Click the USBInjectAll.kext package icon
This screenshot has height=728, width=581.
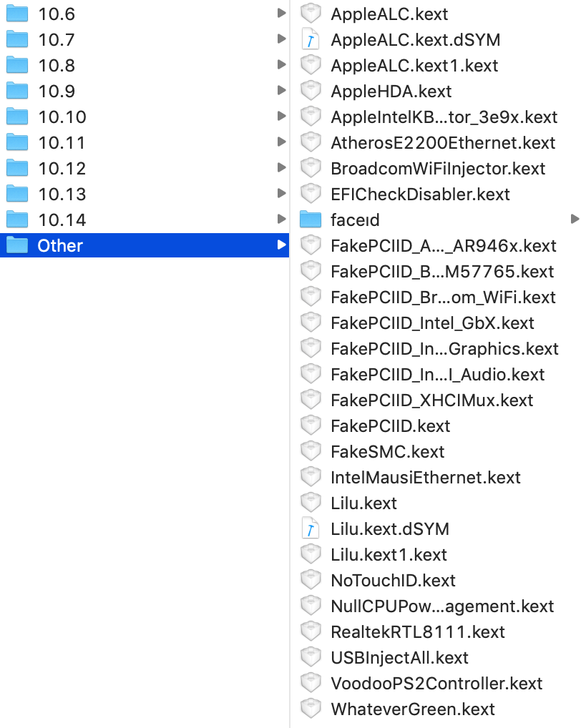(x=311, y=656)
